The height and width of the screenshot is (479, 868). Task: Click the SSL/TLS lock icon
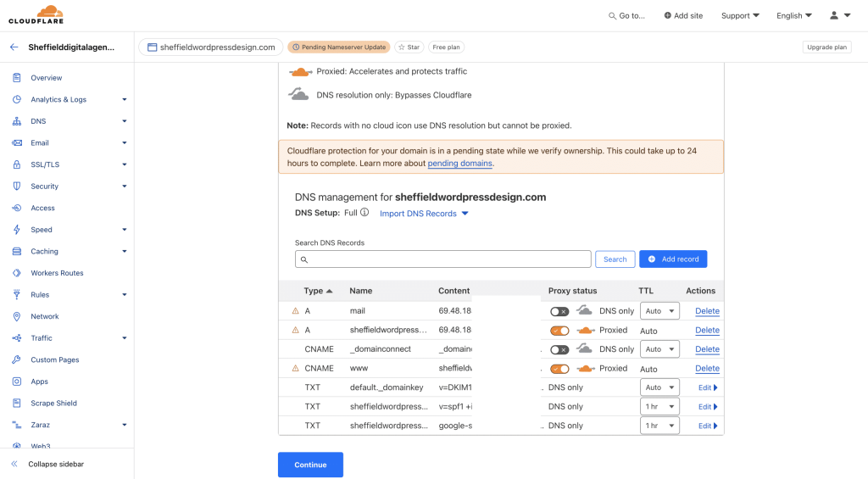[17, 164]
